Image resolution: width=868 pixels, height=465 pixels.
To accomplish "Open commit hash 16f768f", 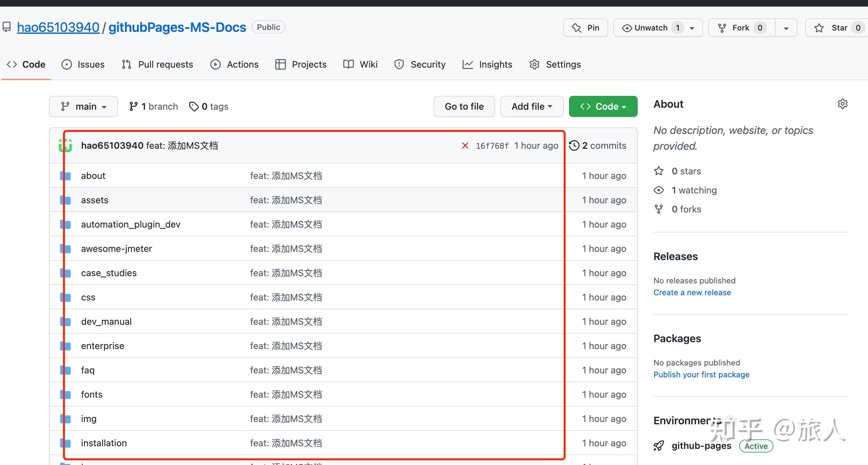I will coord(492,146).
